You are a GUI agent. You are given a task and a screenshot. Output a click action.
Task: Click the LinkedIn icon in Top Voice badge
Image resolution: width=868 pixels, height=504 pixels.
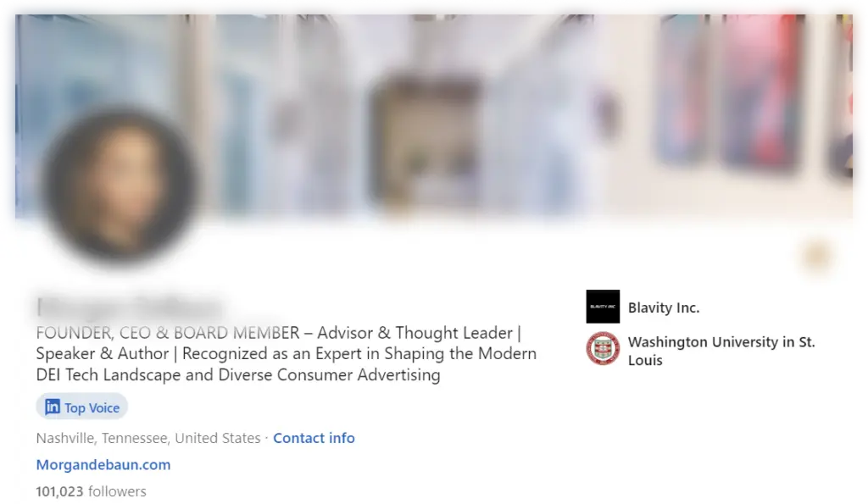point(53,407)
